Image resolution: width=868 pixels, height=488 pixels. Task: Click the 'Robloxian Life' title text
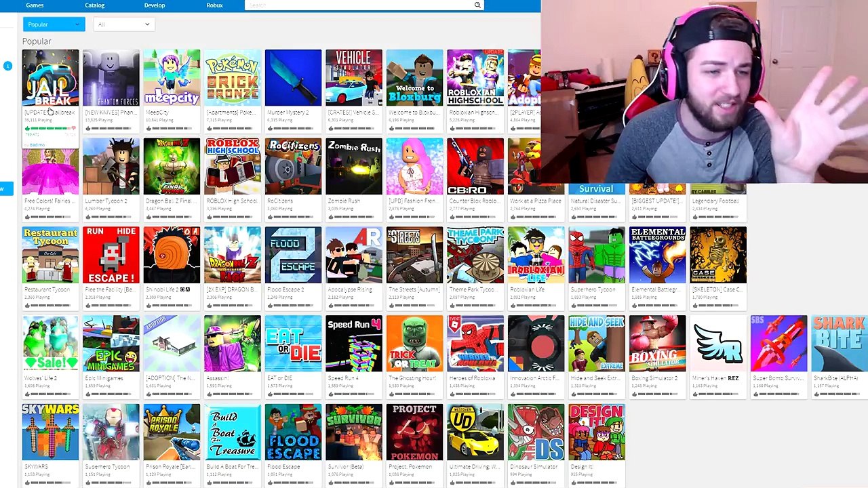(527, 290)
